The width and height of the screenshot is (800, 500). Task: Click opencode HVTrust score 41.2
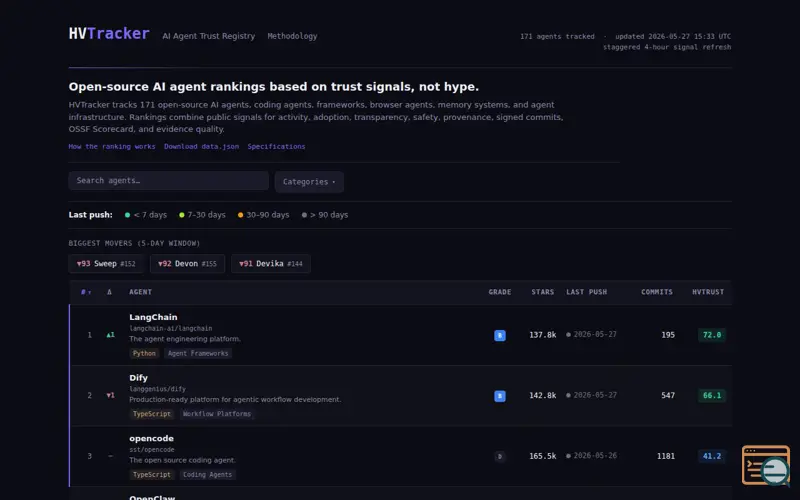[x=712, y=457]
